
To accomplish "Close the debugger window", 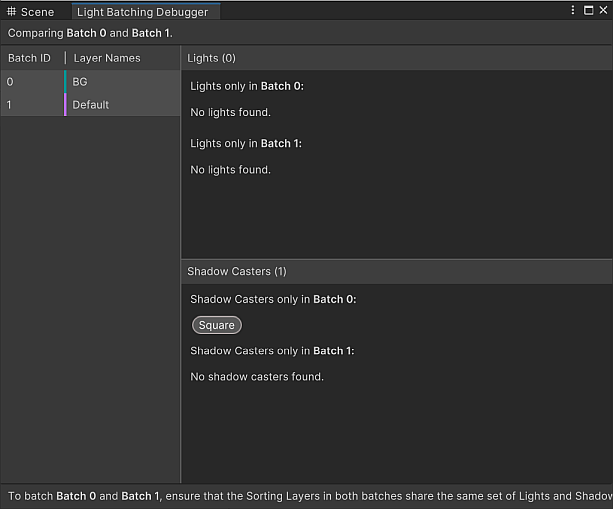I will tap(602, 10).
